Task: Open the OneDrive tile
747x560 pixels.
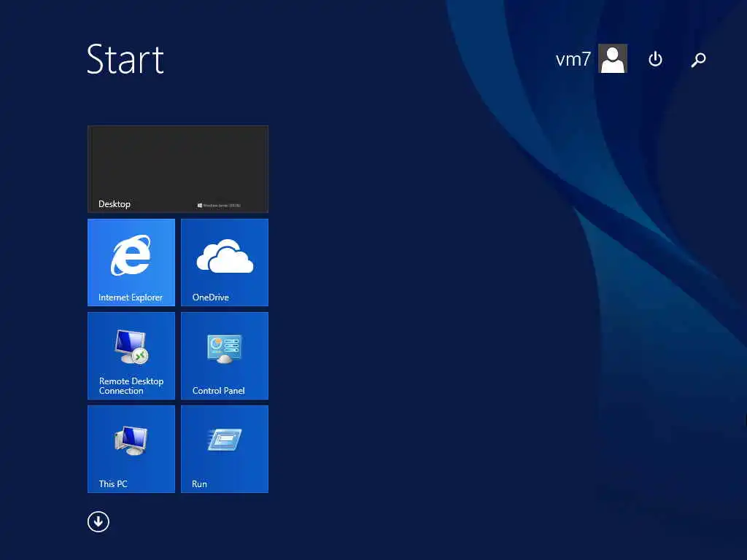Action: pos(225,262)
